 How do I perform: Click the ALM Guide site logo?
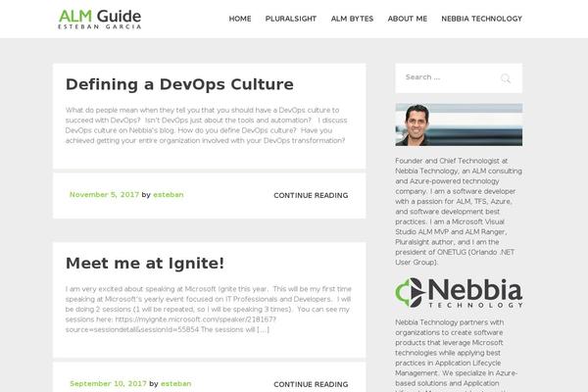(100, 20)
